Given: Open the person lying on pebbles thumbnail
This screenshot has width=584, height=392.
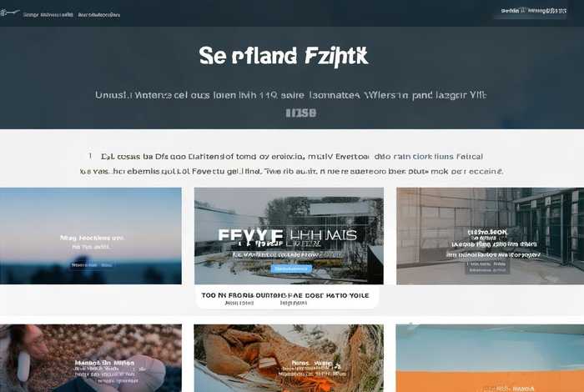Looking at the screenshot, I should click(x=91, y=358).
